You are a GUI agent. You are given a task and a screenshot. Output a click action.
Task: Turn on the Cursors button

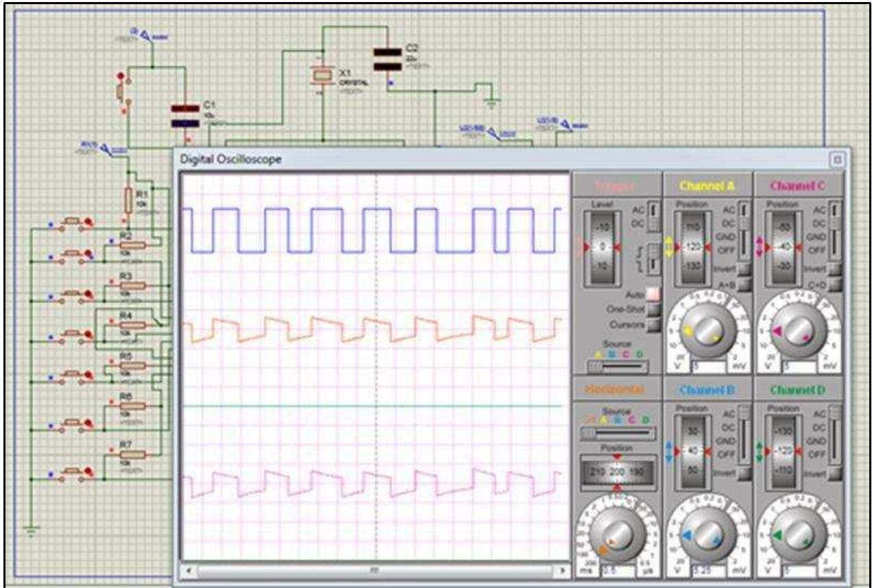pos(653,324)
